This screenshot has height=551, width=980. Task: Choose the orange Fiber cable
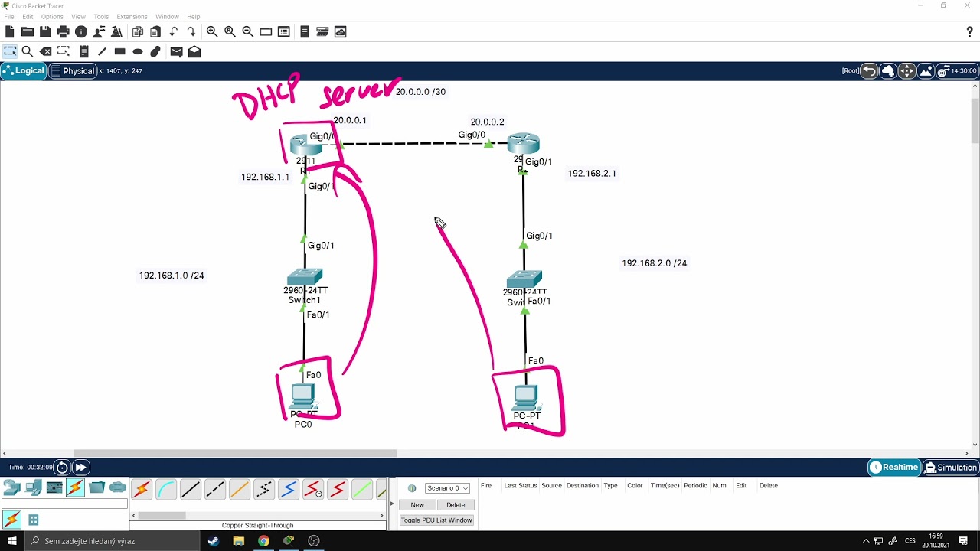point(240,490)
